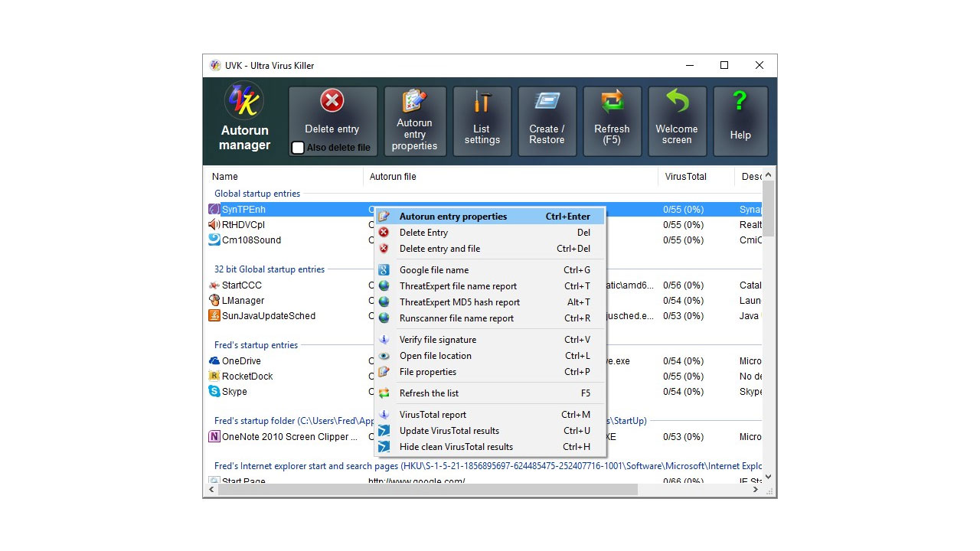
Task: Open the Help button
Action: point(740,122)
